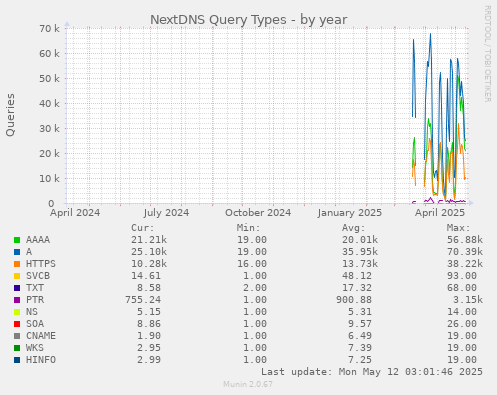Click the tallest blue A-query peak on graph
The width and height of the screenshot is (497, 395).
coord(430,34)
